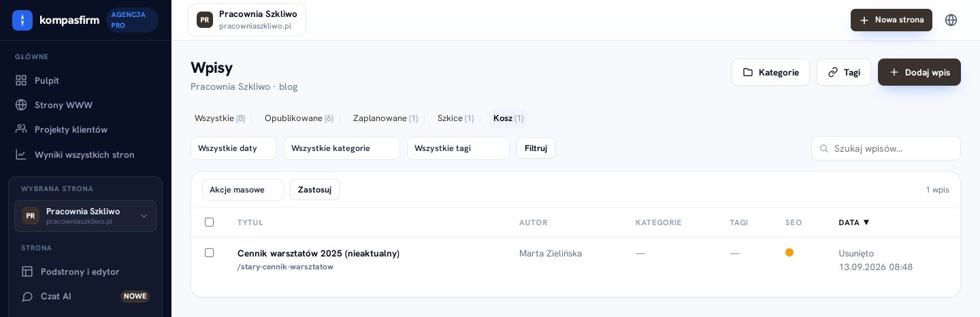The height and width of the screenshot is (317, 980).
Task: Select the Kosz (1) tab
Action: click(508, 118)
